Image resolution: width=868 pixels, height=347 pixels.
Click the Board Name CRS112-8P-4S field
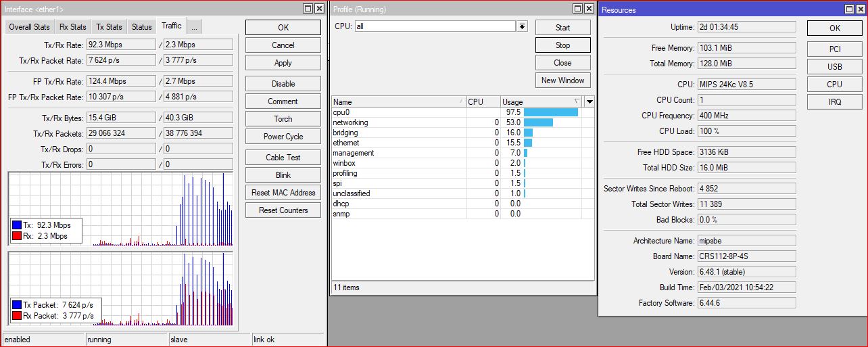coord(747,256)
